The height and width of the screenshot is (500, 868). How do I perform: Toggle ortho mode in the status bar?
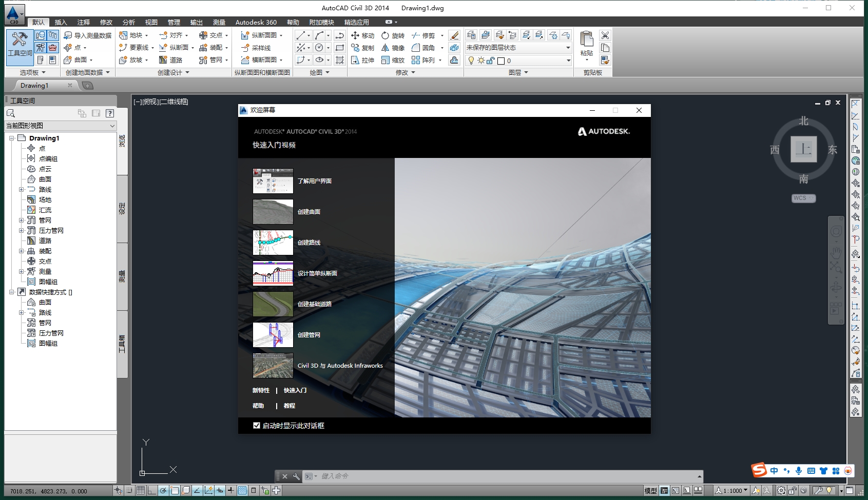(x=152, y=490)
